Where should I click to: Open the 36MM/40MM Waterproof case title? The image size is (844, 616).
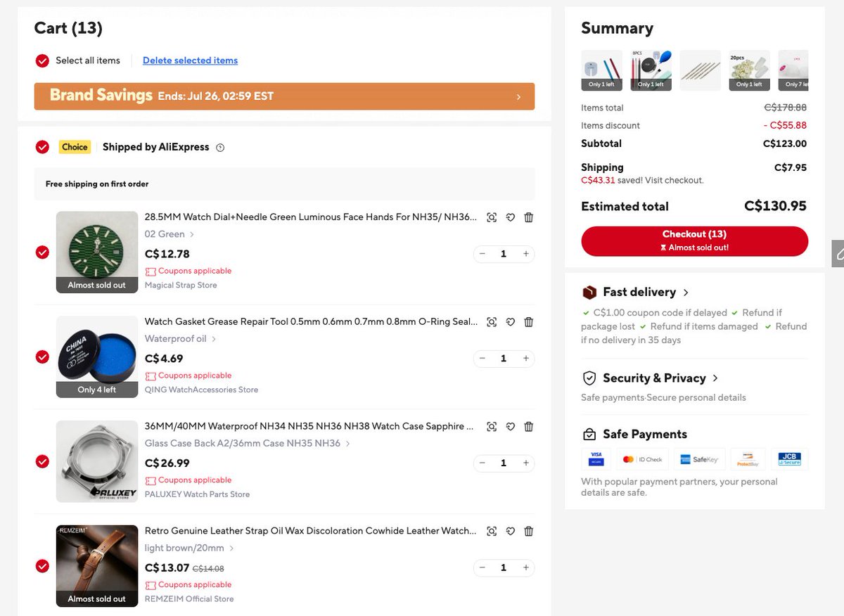[309, 427]
